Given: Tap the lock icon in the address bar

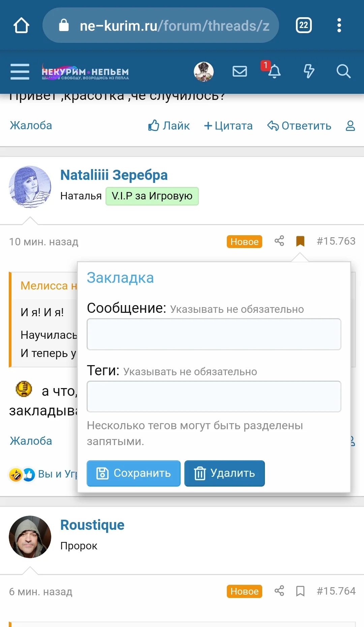Looking at the screenshot, I should 64,25.
